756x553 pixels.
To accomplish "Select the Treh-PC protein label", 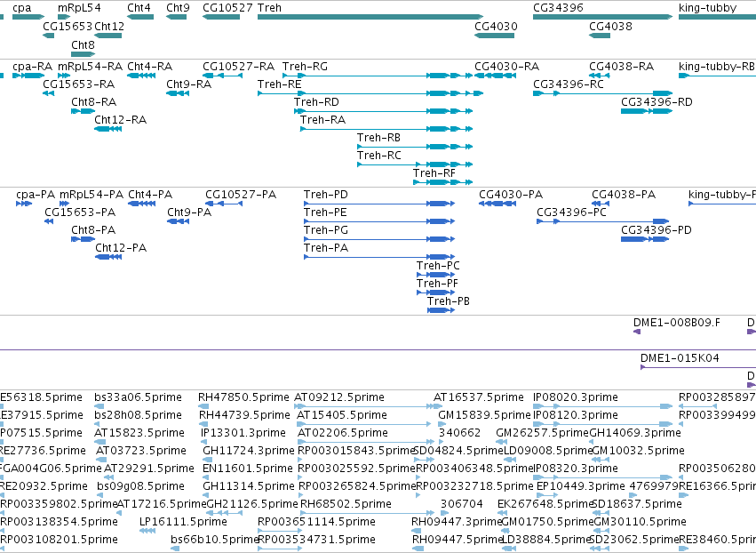I will click(438, 266).
